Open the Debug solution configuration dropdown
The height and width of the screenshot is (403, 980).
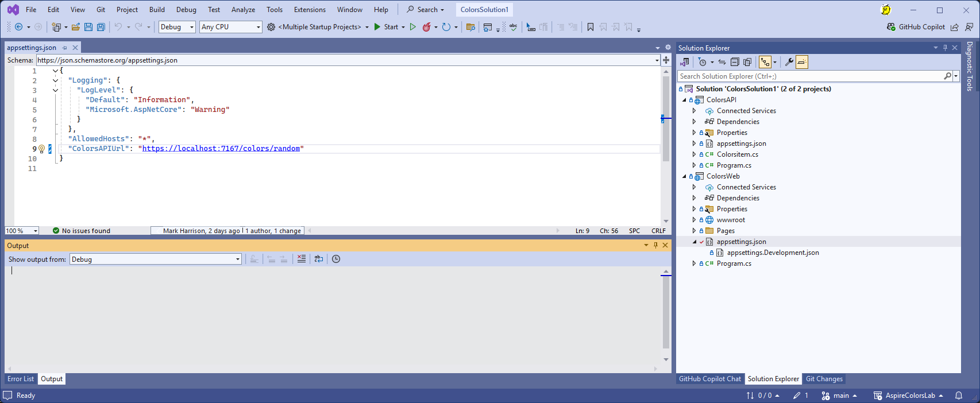(x=177, y=27)
